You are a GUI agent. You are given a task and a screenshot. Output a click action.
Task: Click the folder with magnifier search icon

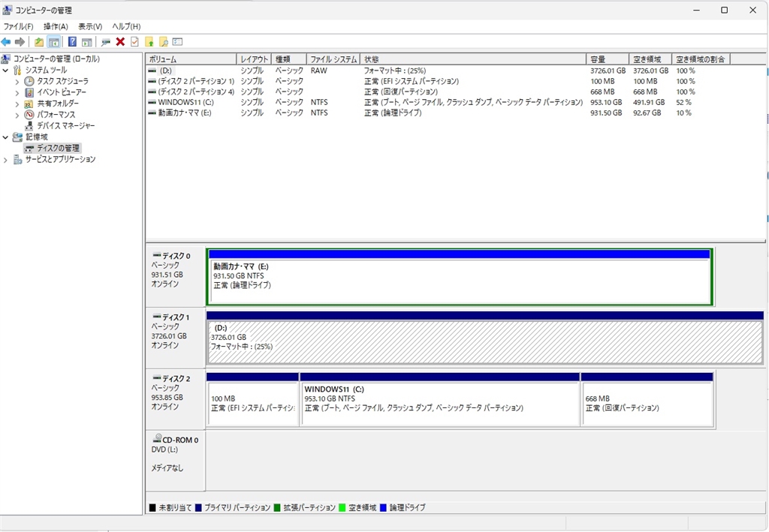(x=163, y=42)
